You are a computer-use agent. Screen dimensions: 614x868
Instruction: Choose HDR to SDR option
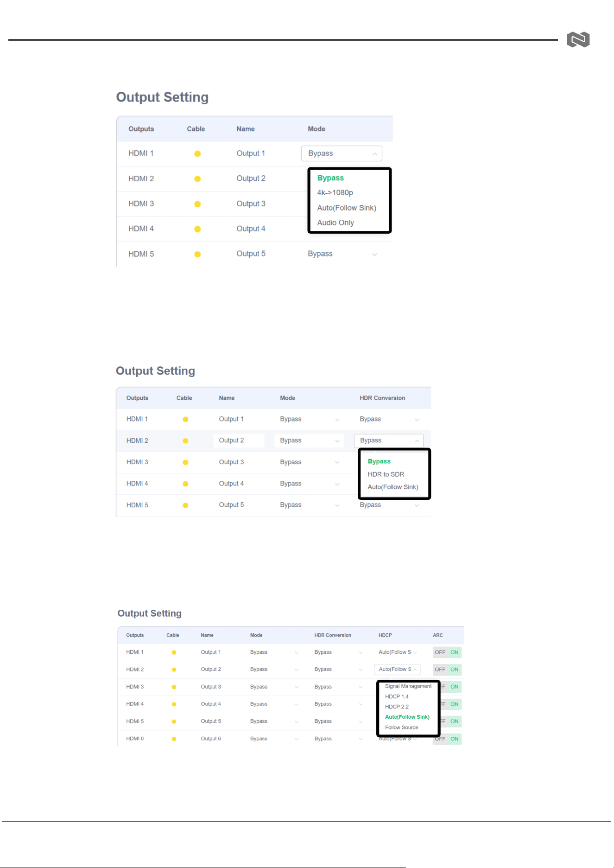[x=386, y=474]
